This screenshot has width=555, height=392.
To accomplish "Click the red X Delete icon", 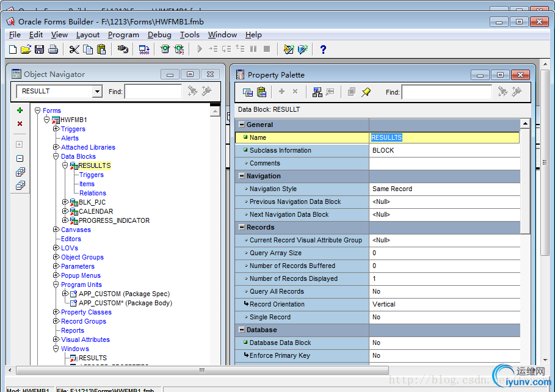I will tap(20, 123).
